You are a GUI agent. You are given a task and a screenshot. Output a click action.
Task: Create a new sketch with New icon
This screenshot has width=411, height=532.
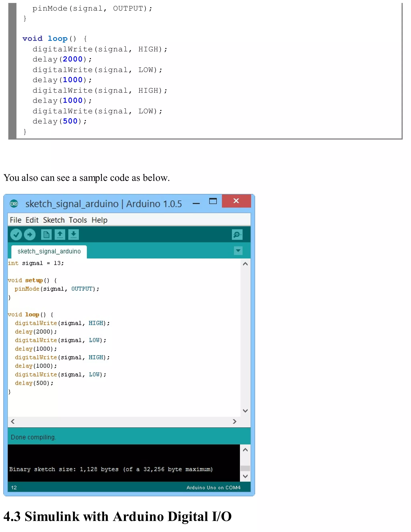coord(46,234)
